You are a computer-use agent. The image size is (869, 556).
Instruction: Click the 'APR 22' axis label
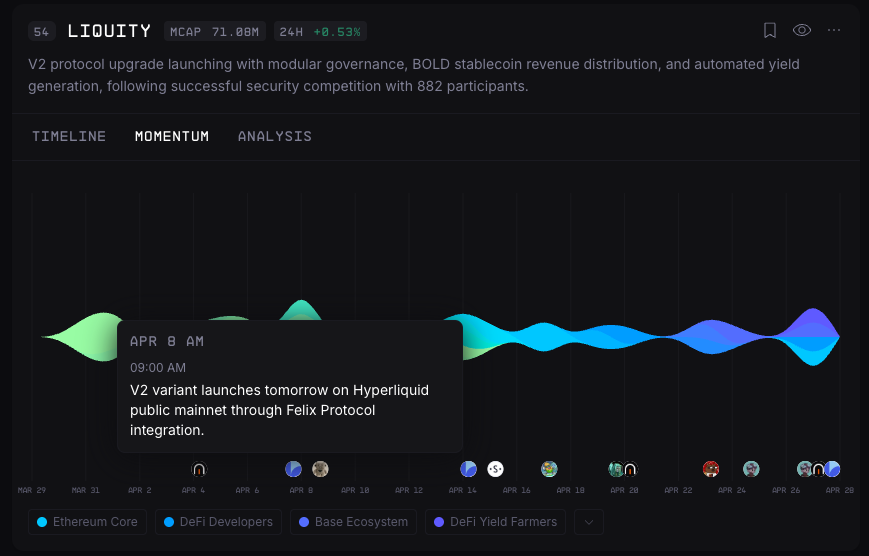pos(678,490)
